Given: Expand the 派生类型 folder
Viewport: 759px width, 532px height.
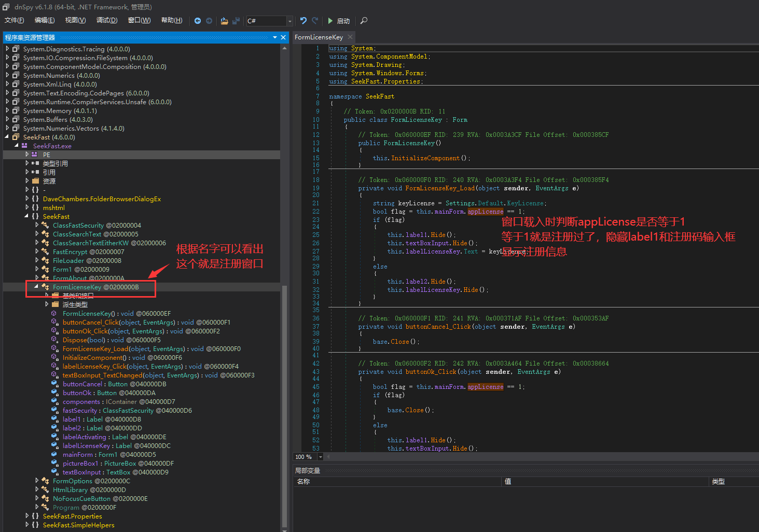Looking at the screenshot, I should pos(47,304).
